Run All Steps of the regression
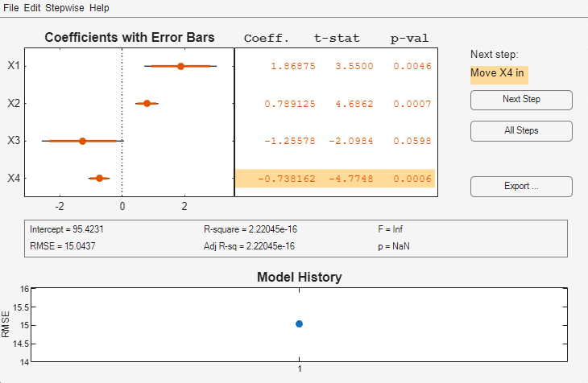 pyautogui.click(x=521, y=130)
